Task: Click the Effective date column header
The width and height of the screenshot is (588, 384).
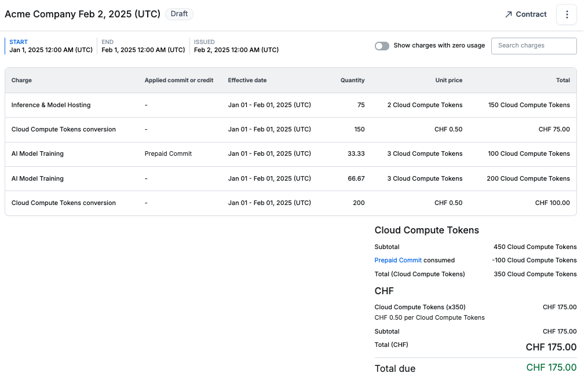Action: pyautogui.click(x=247, y=81)
